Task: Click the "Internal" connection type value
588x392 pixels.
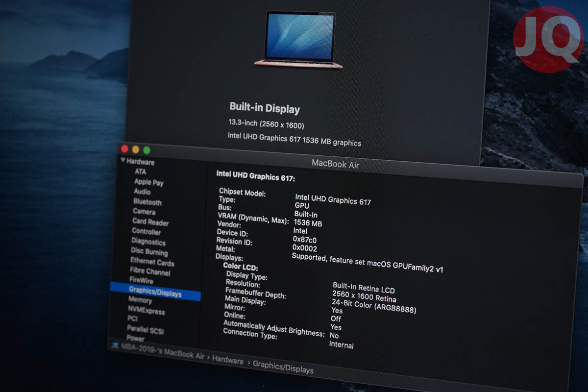Action: 342,345
